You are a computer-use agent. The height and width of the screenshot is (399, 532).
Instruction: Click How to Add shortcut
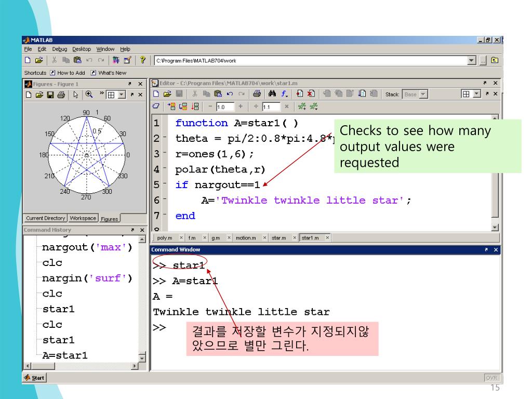68,73
